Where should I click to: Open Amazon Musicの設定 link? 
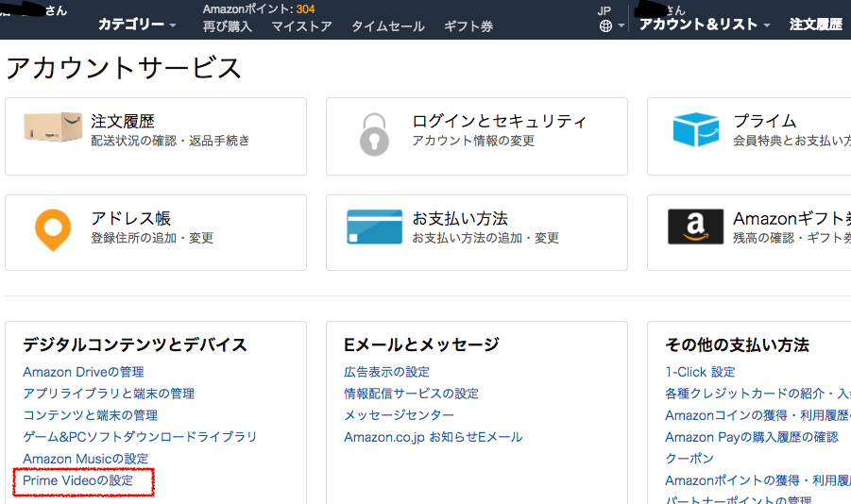click(85, 459)
